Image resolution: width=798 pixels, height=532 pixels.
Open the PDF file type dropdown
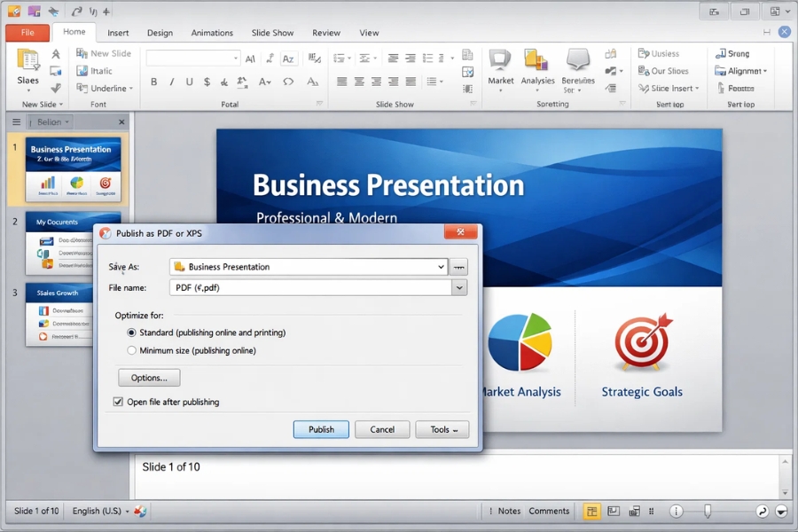[459, 287]
